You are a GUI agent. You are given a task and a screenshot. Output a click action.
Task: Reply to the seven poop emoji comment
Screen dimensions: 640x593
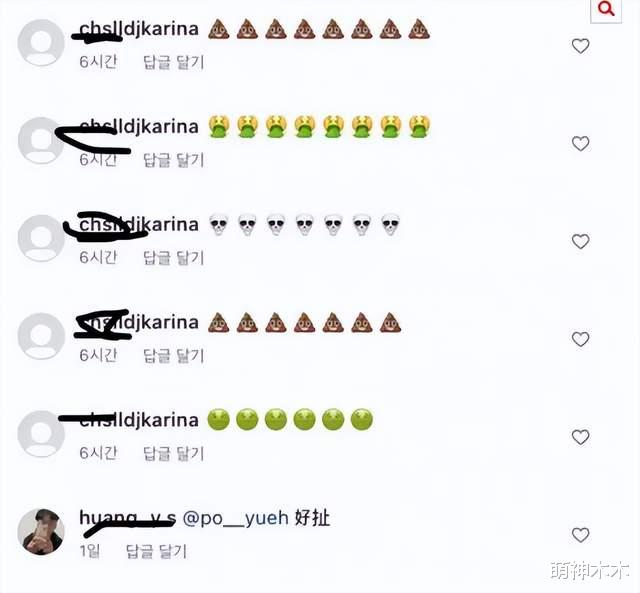click(x=173, y=355)
